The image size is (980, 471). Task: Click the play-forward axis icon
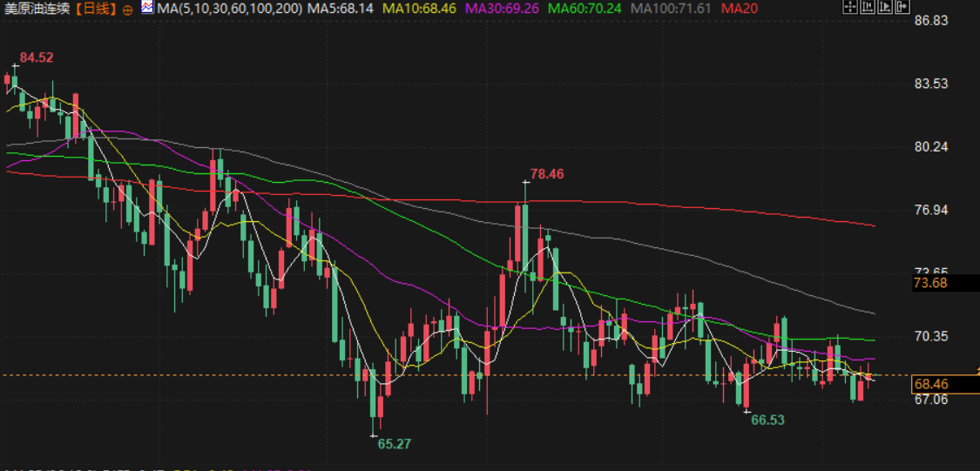pos(885,7)
